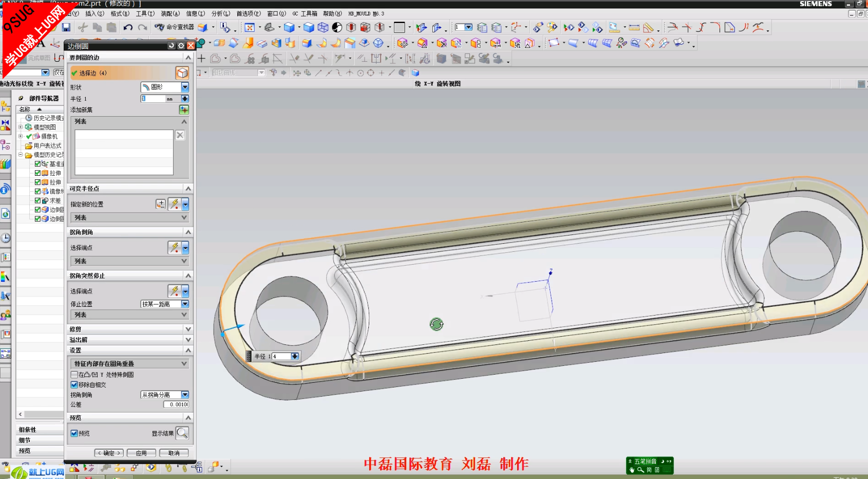Viewport: 868px width, 479px height.
Task: Click the 应用 Apply button
Action: click(x=141, y=453)
